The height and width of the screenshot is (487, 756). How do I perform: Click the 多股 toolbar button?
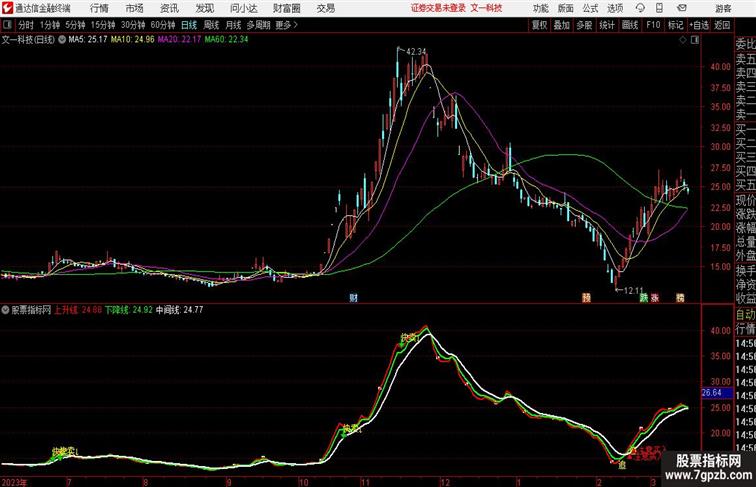coord(584,25)
